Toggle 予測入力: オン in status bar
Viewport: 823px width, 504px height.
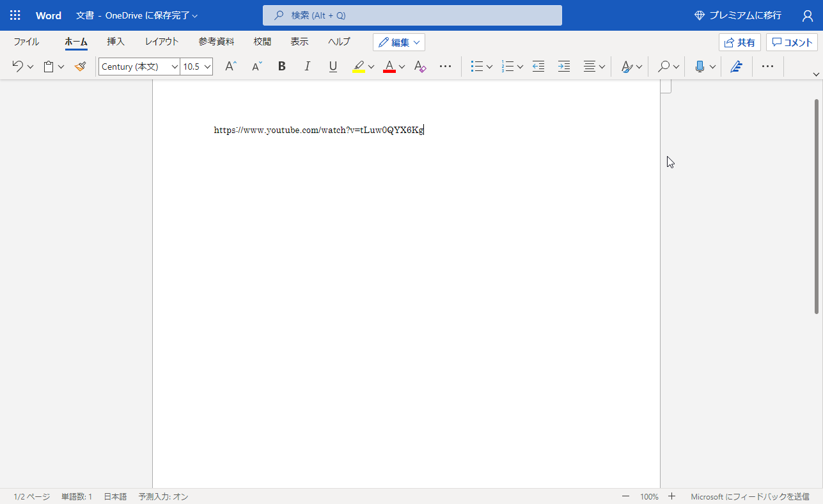[x=163, y=496]
